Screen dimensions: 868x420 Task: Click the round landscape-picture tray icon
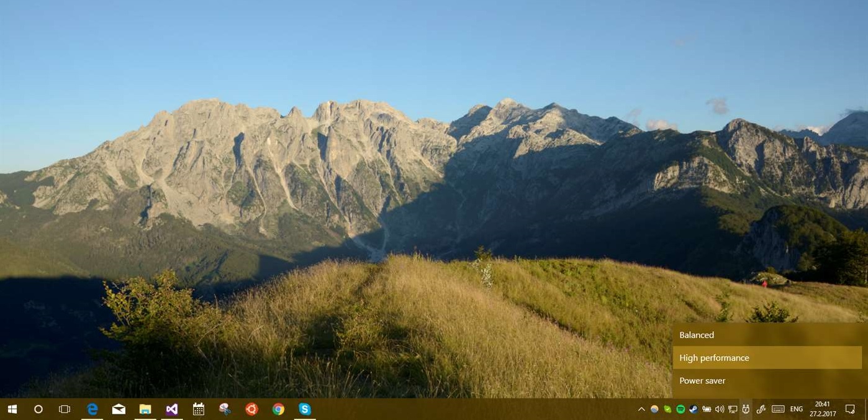click(654, 409)
